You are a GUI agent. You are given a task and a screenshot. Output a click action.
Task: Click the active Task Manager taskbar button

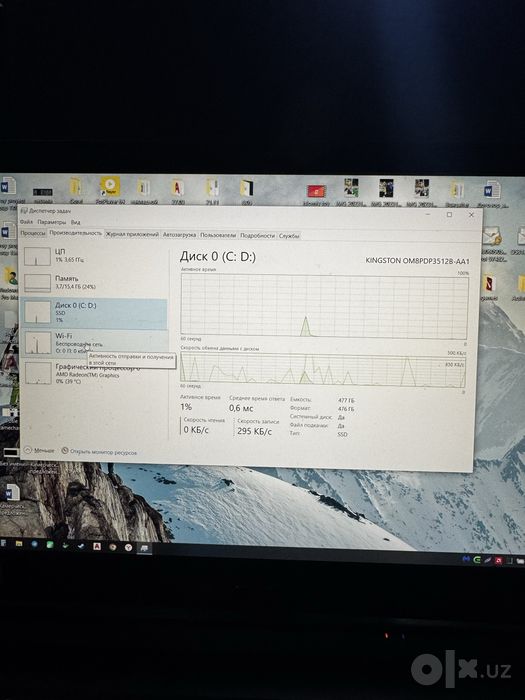[x=144, y=548]
